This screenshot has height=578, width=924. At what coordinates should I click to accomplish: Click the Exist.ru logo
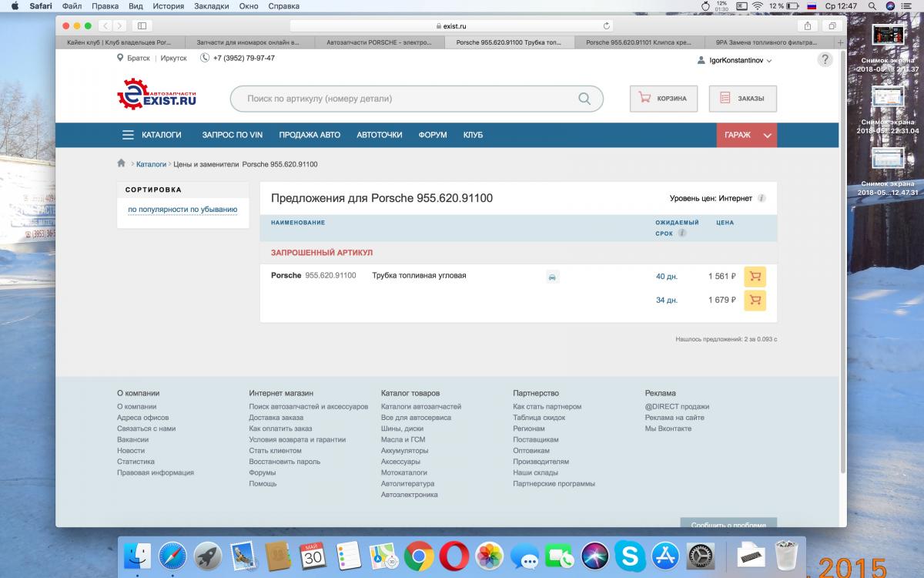pyautogui.click(x=157, y=96)
